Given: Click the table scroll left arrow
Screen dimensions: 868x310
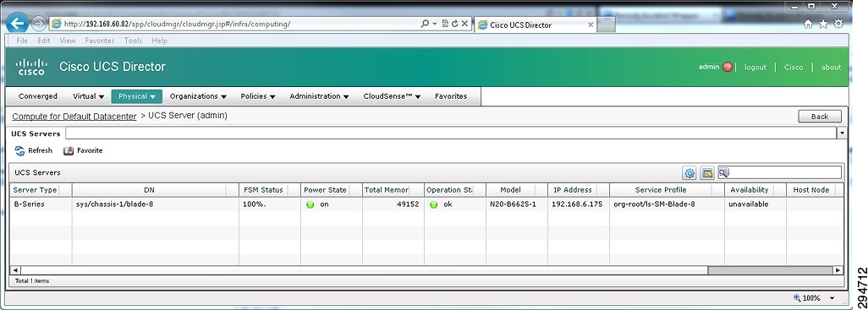Looking at the screenshot, I should 15,270.
